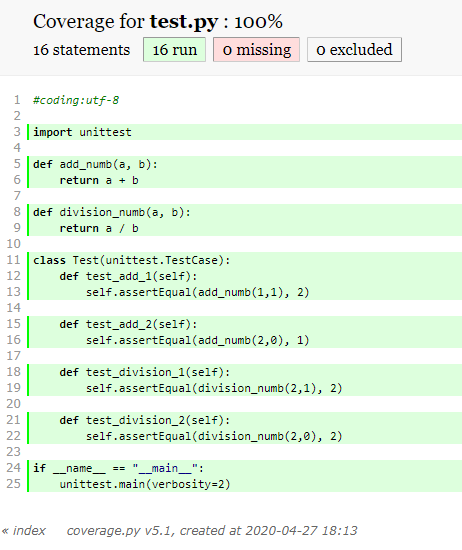The width and height of the screenshot is (462, 550).
Task: Click the 'def division_numb(a, b):' line
Action: (245, 212)
